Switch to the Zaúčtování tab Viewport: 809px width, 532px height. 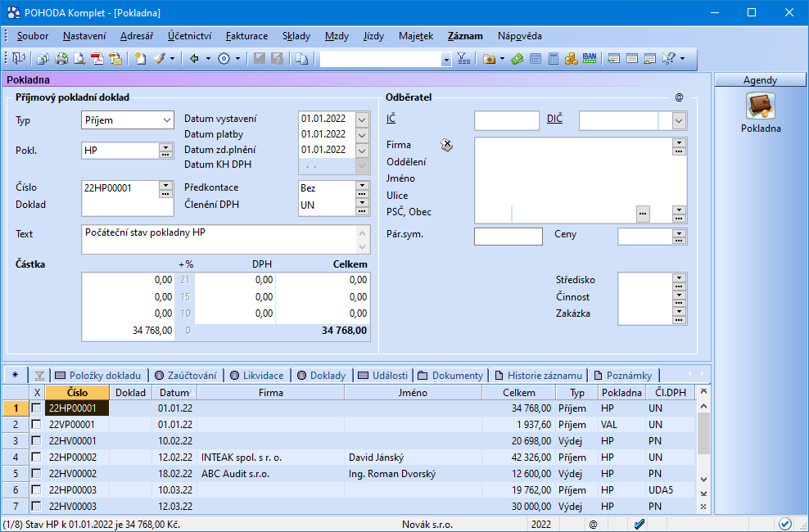pos(186,376)
